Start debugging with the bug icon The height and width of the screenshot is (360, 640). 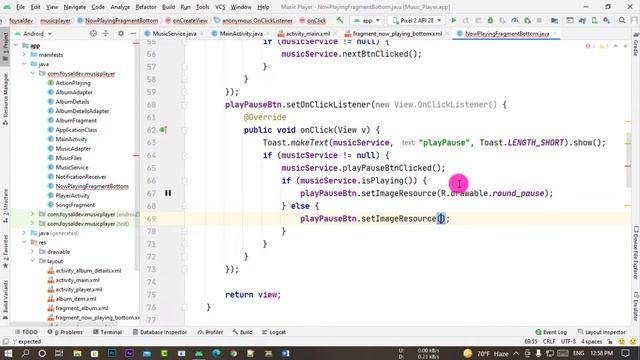click(490, 20)
